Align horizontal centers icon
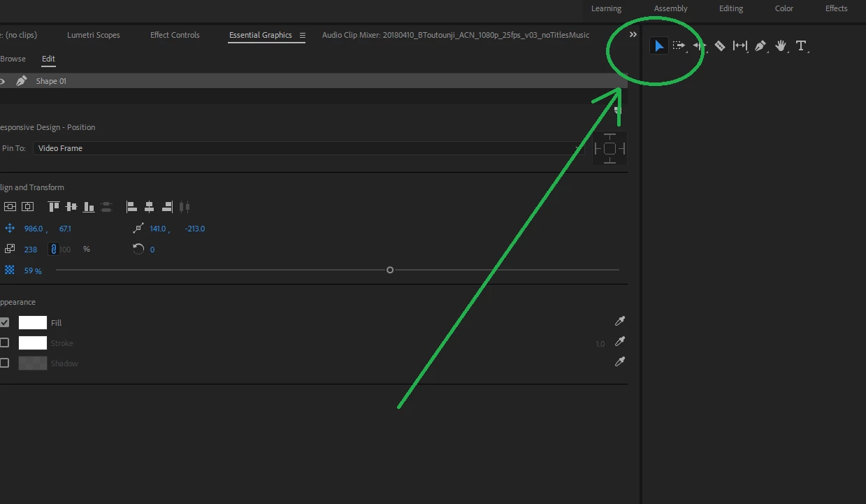The width and height of the screenshot is (866, 504). click(150, 207)
